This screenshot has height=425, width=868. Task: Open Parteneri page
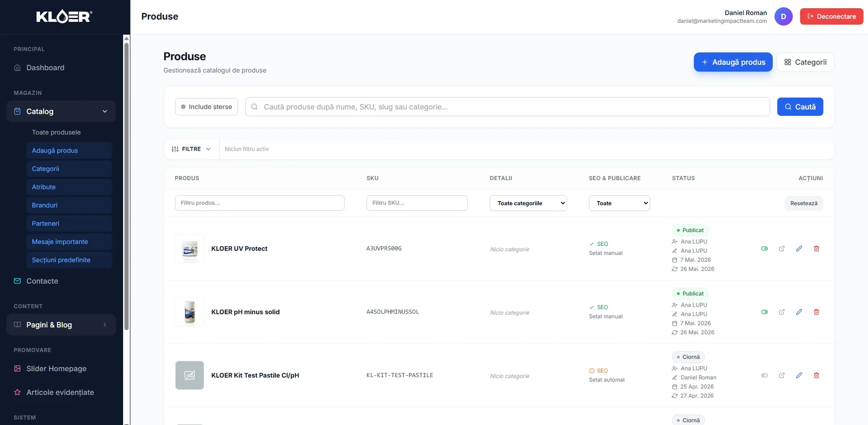pyautogui.click(x=69, y=223)
